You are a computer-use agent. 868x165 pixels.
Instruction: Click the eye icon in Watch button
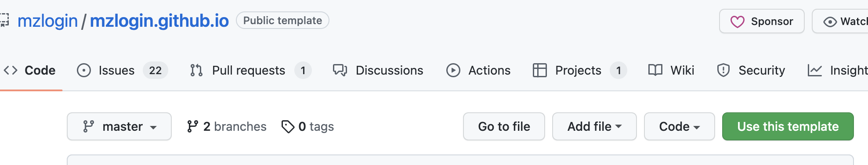(x=830, y=22)
